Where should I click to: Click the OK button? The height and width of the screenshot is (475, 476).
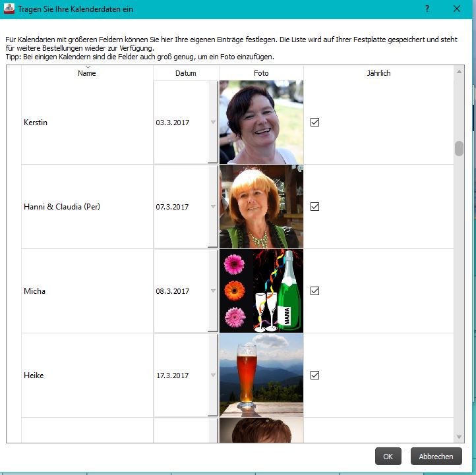pyautogui.click(x=388, y=456)
